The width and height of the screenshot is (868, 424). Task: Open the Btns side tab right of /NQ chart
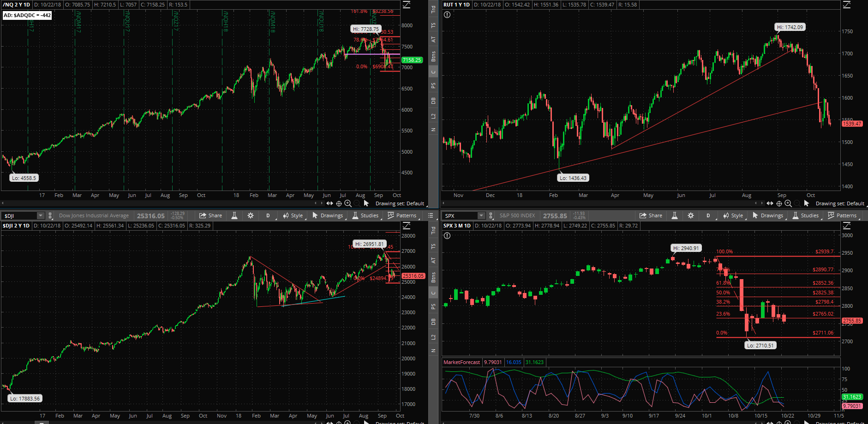point(433,56)
